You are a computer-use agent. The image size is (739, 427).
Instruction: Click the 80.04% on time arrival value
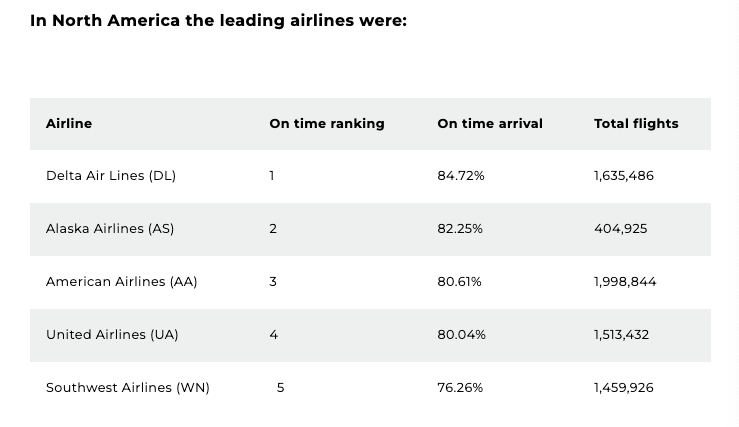(461, 335)
